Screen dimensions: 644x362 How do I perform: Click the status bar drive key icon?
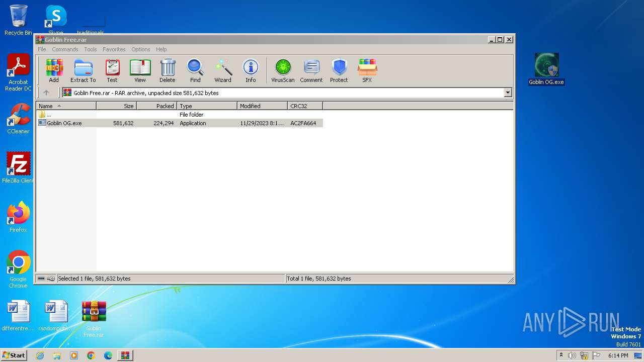[x=46, y=279]
